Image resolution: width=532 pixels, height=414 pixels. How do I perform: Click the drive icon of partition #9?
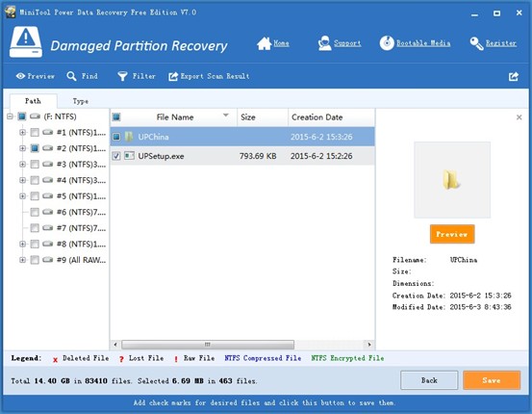48,260
